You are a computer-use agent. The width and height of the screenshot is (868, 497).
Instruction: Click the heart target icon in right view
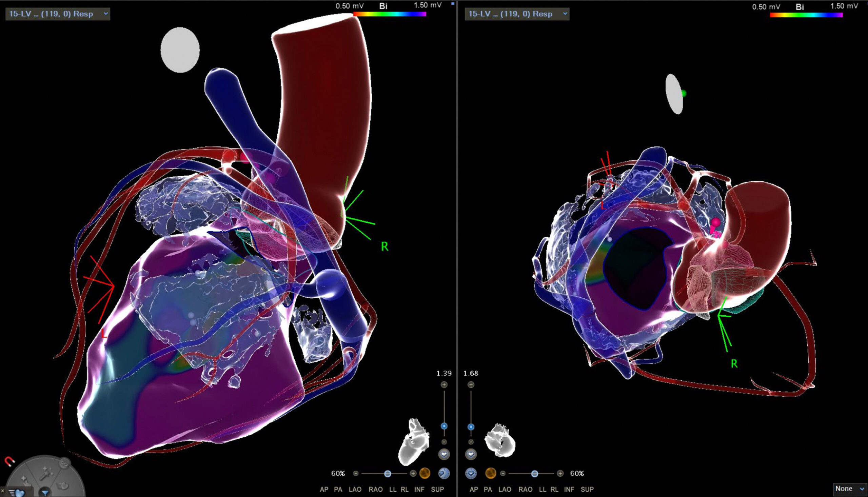pos(471,473)
